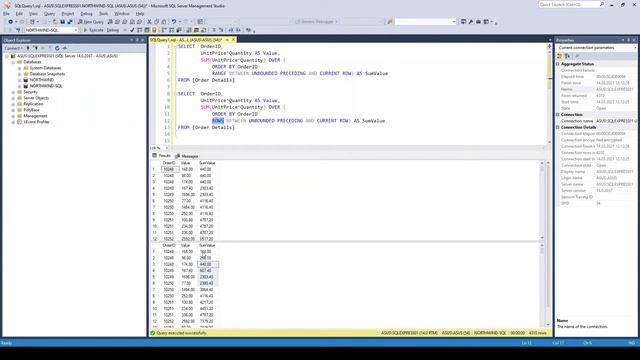This screenshot has height=360, width=640.
Task: Click the Cut scissors icon
Action: point(149,22)
